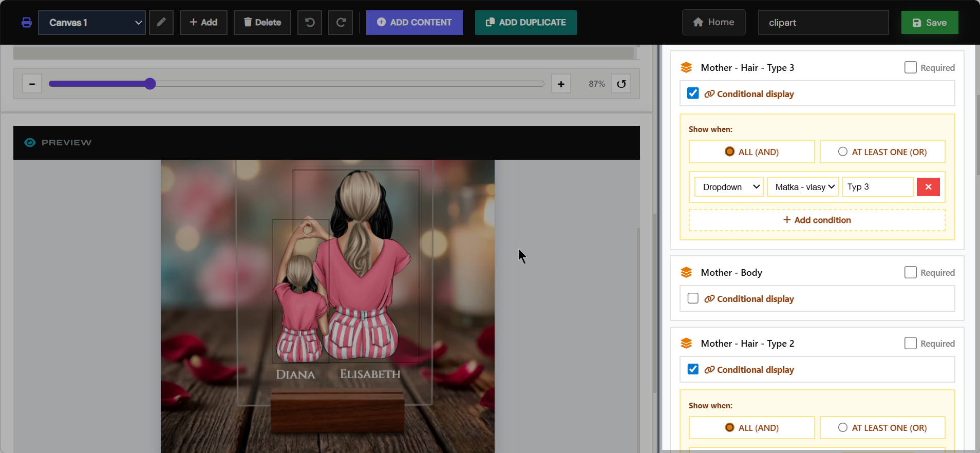The width and height of the screenshot is (980, 453).
Task: Click Add condition under Type 3
Action: click(817, 220)
